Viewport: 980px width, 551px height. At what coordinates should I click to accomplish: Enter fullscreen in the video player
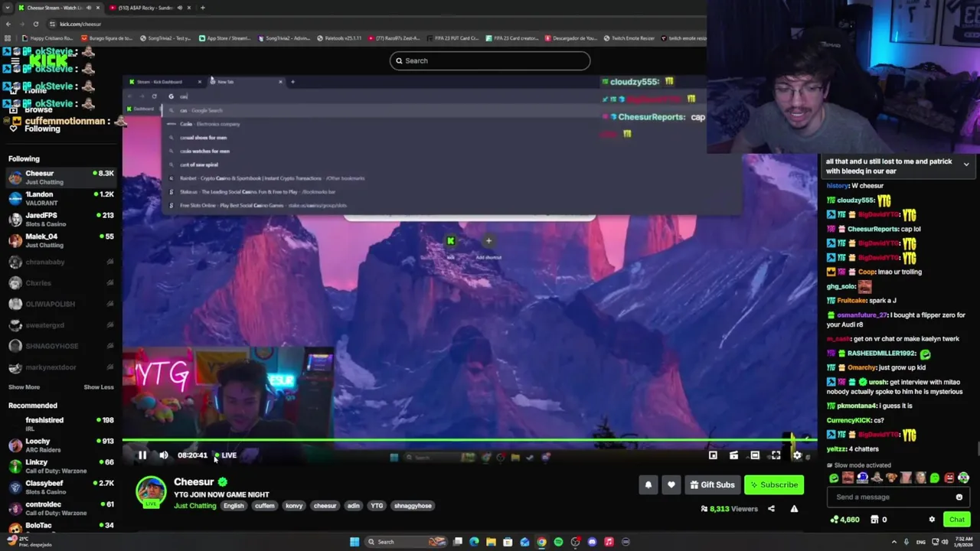[x=776, y=455]
